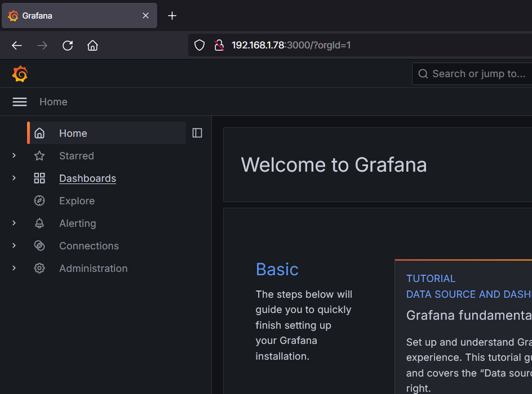532x394 pixels.
Task: Open a new browser tab with plus
Action: click(172, 16)
